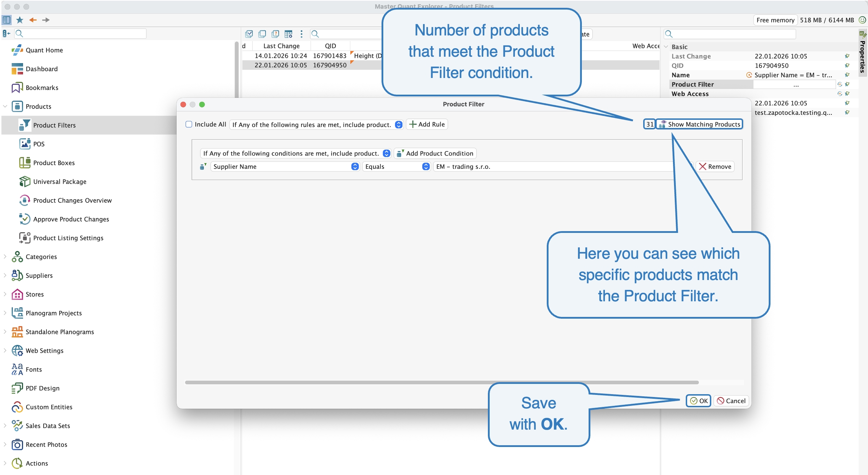Screen dimensions: 868x475
Task: Go back with the orange left arrow
Action: click(x=33, y=20)
